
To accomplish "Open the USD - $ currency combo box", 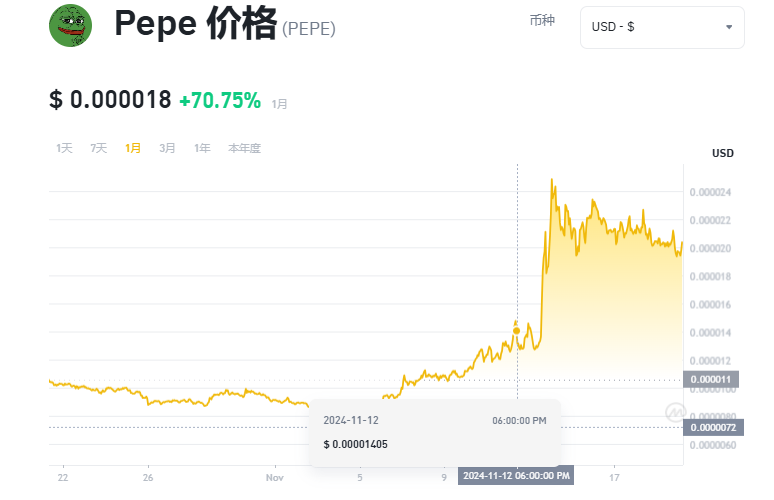I will tap(661, 27).
